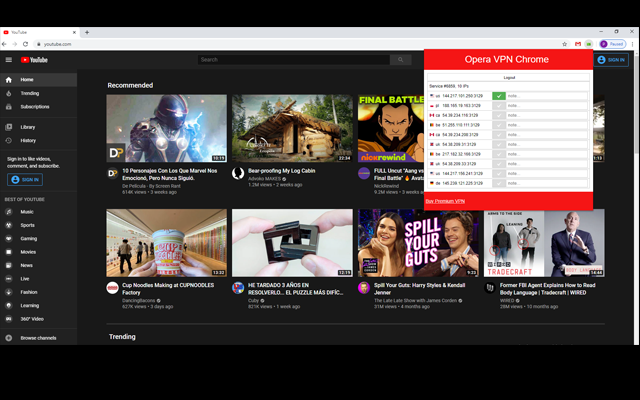Close the YouTube tab
This screenshot has width=640, height=400.
pos(74,32)
